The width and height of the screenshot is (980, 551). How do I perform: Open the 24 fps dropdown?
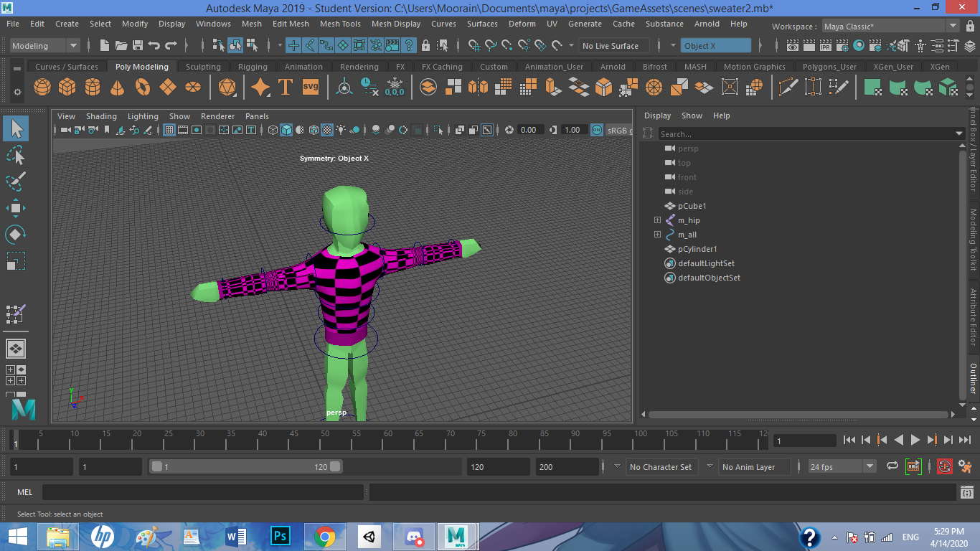tap(842, 466)
